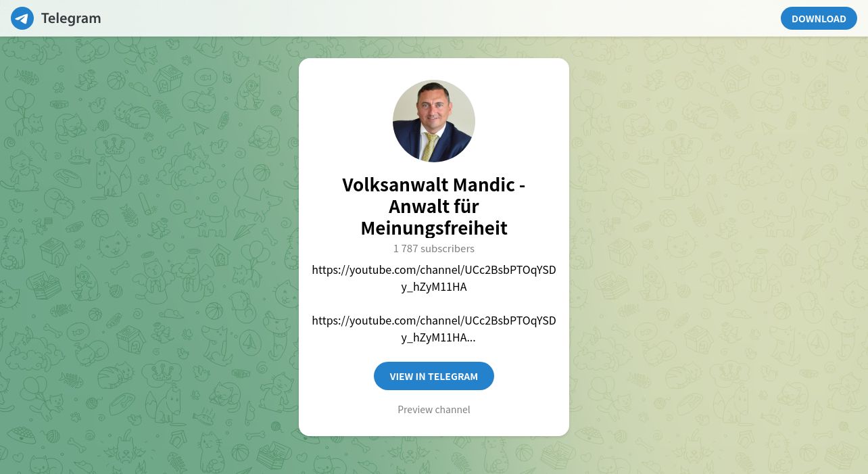The image size is (868, 474).
Task: Click the truncated second YouTube URL
Action: pyautogui.click(x=434, y=329)
